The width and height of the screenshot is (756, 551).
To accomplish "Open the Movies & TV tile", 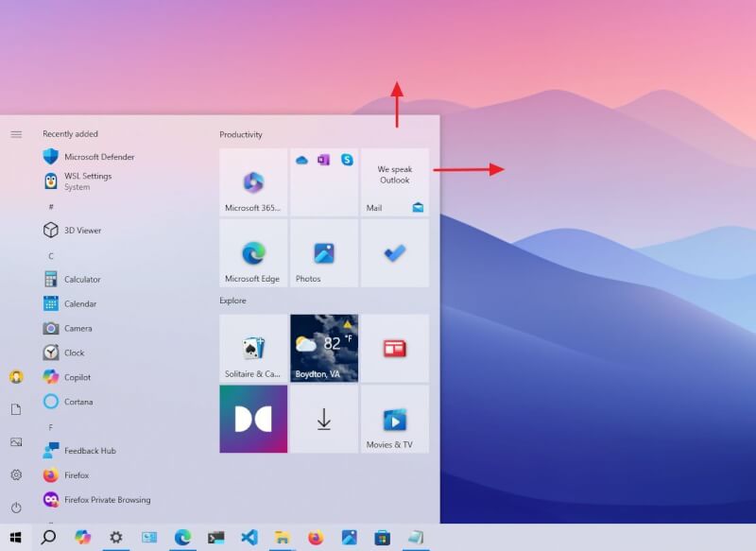I will [x=395, y=419].
